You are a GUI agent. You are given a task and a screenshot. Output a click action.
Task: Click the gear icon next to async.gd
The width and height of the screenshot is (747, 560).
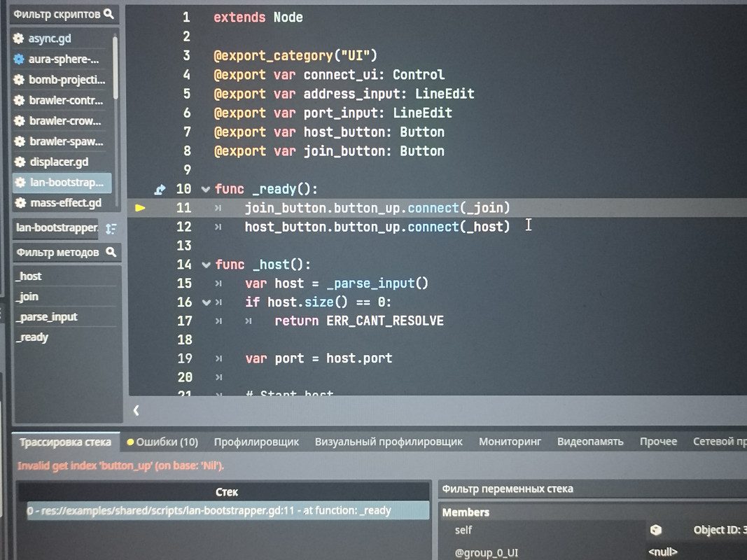(x=19, y=38)
